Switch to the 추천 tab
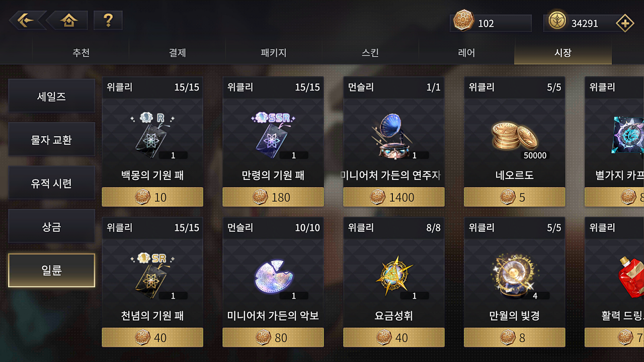644x362 pixels. pos(80,53)
